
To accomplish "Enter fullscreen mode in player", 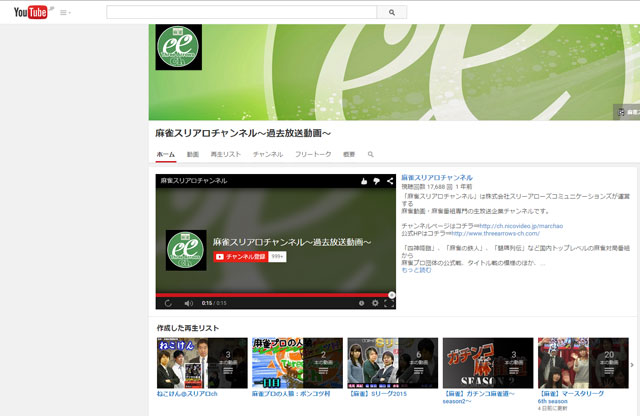I will point(390,302).
